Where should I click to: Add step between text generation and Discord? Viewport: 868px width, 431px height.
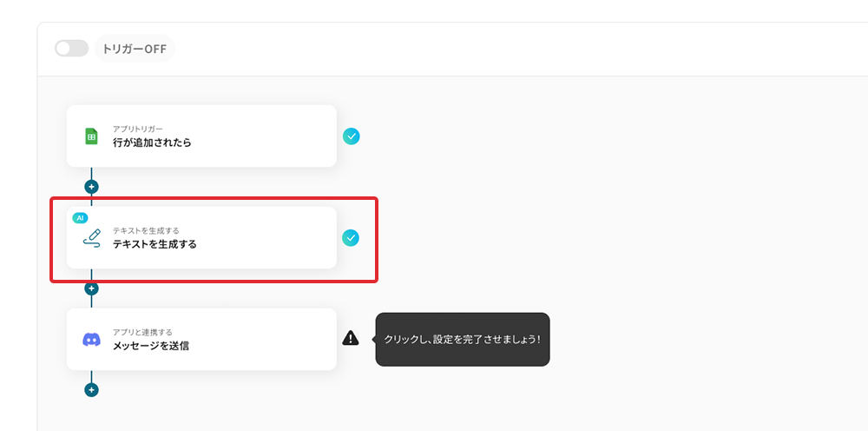tap(91, 288)
